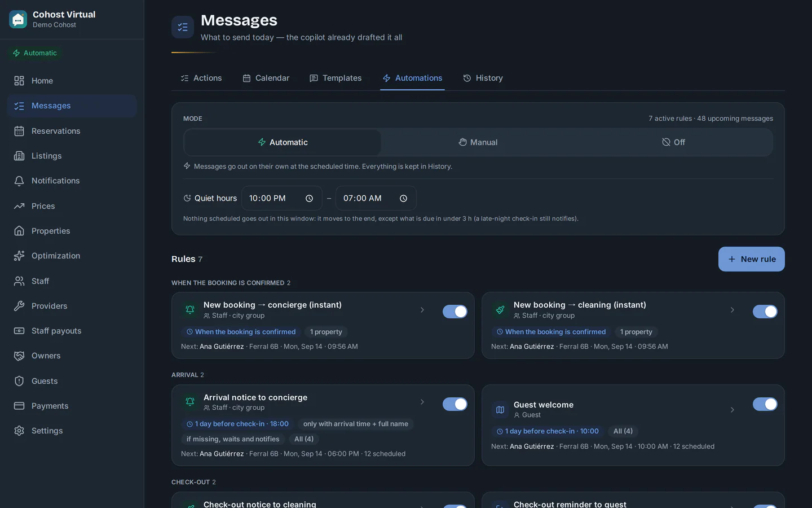Click map icon on Guest welcome rule
Screen dimensions: 812x508
(x=500, y=410)
